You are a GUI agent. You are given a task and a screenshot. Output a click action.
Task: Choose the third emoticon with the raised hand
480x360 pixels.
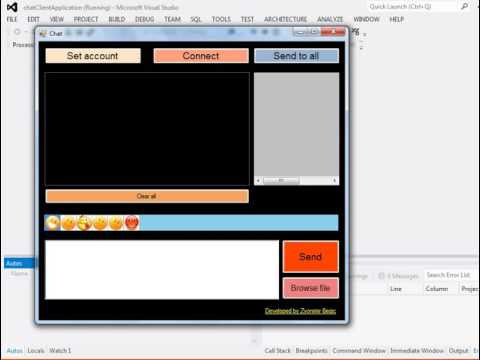coord(84,223)
